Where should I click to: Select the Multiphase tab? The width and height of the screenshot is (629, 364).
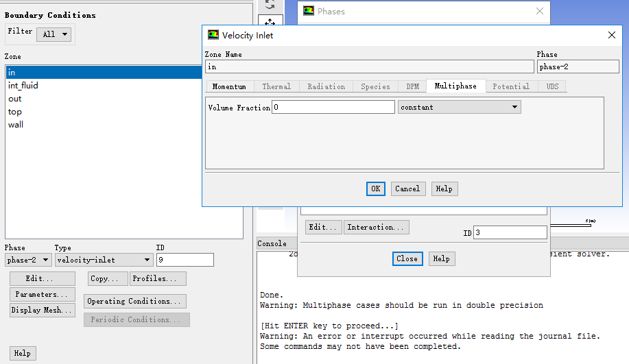point(455,86)
